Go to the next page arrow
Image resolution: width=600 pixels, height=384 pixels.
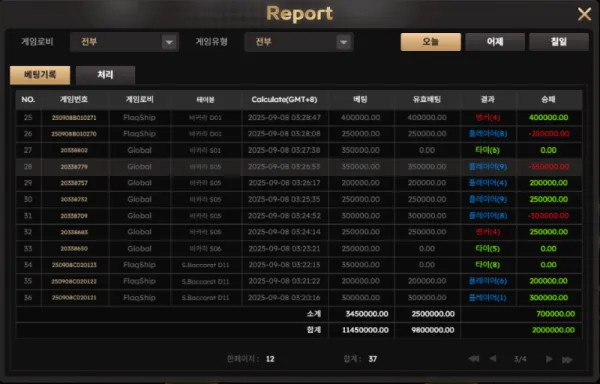(549, 359)
